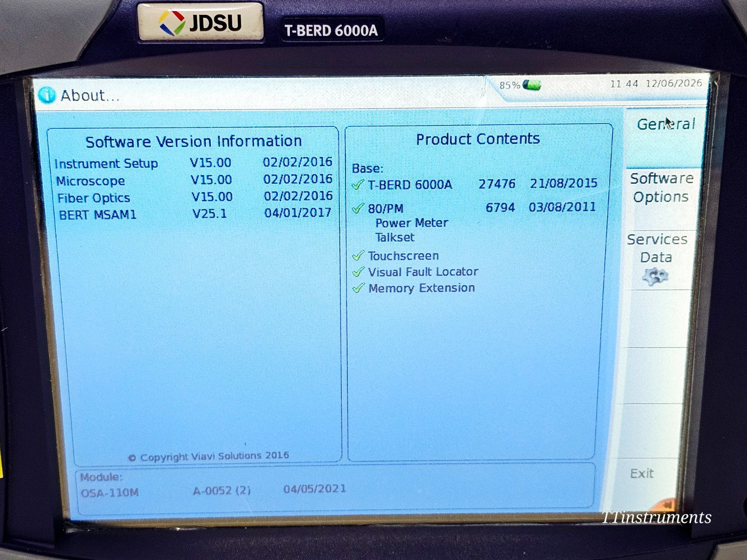Click the Power Meter entry
747x560 pixels.
tap(411, 223)
